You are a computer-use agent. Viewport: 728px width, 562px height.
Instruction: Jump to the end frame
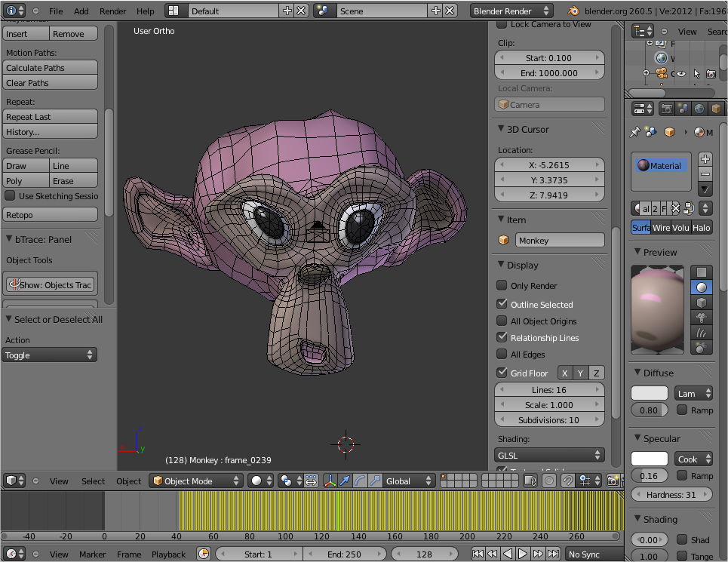click(554, 554)
